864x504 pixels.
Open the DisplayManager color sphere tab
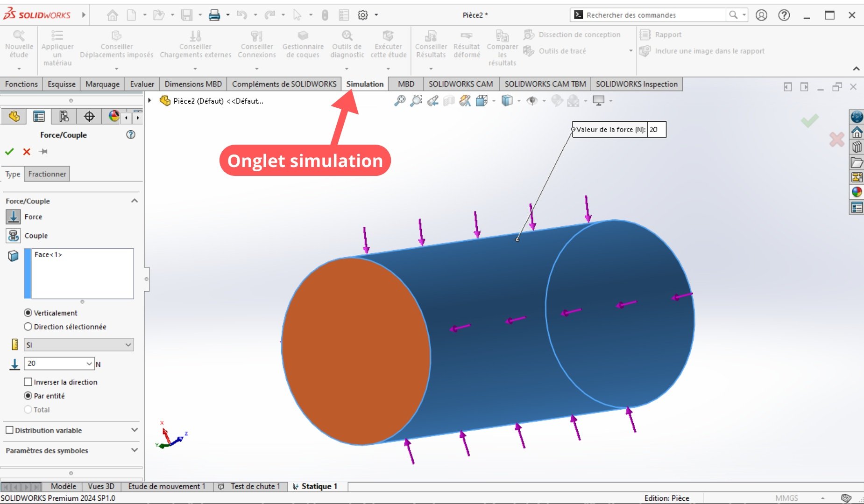pos(113,116)
